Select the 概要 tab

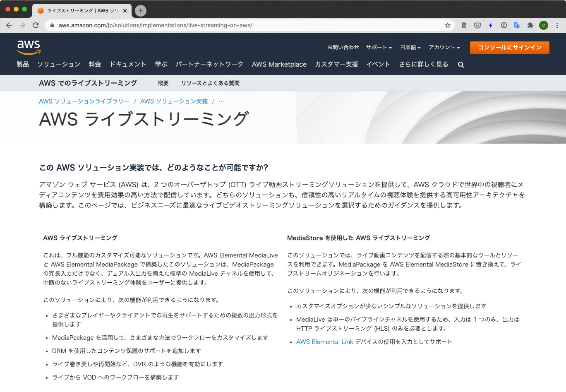(163, 83)
